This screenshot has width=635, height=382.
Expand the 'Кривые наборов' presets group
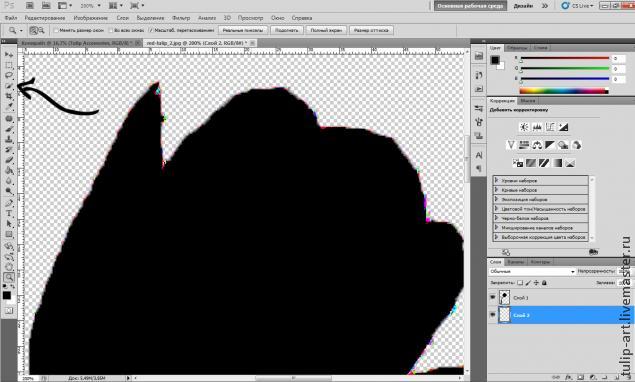(x=540, y=190)
